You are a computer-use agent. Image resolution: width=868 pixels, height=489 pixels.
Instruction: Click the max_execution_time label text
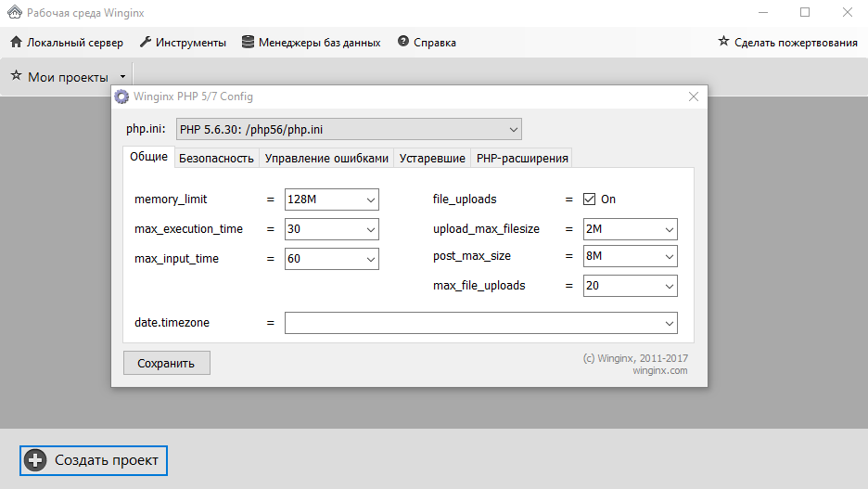click(188, 229)
